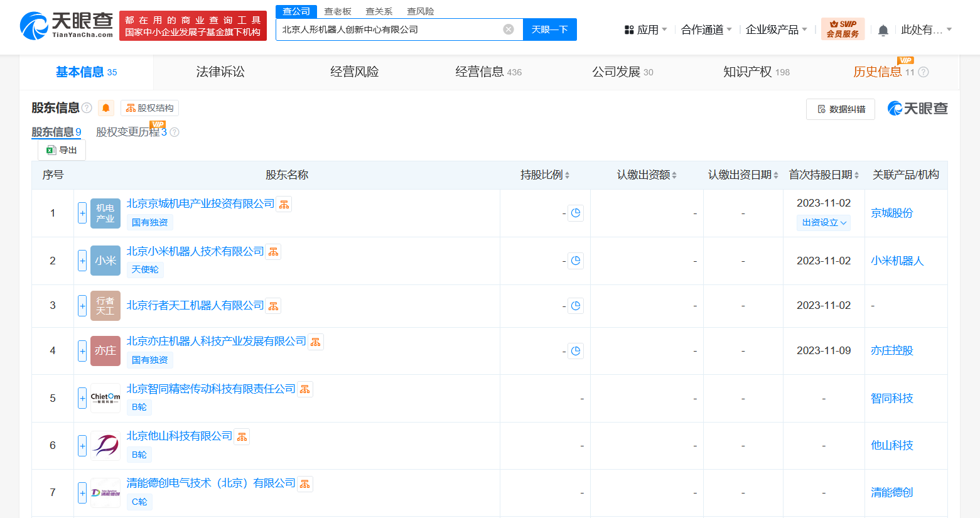Click the orange shareholder alert bell
Image resolution: width=980 pixels, height=518 pixels.
pos(106,108)
